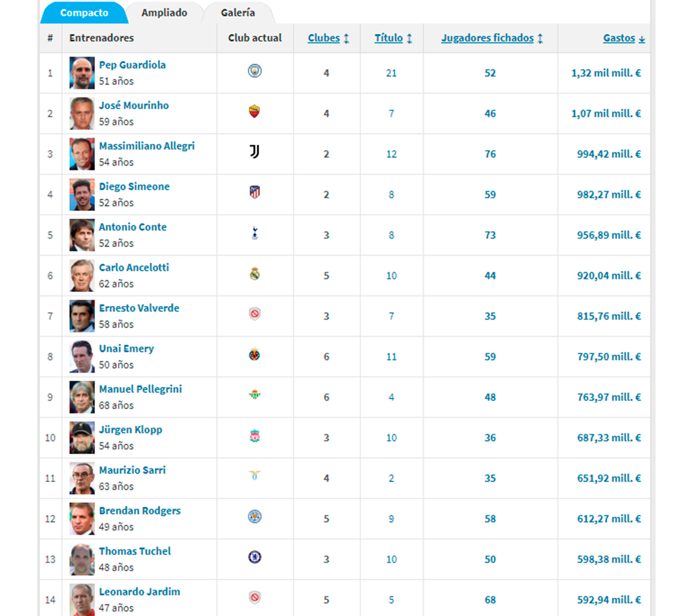Sort table by Clubes column
693x616 pixels.
tap(324, 38)
